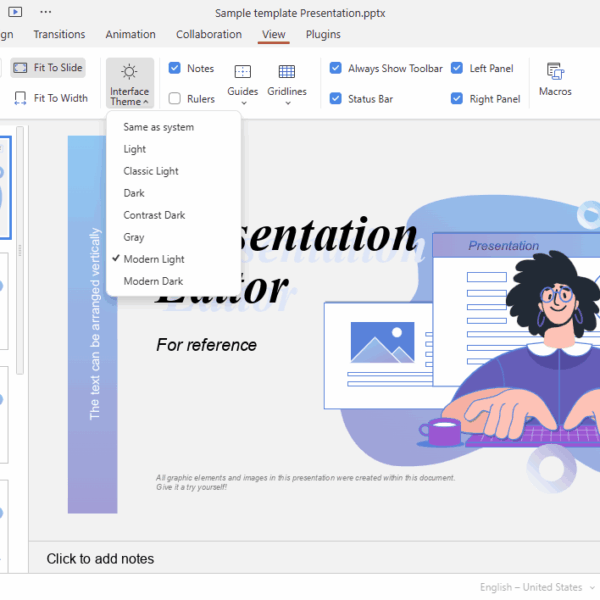This screenshot has width=600, height=600.
Task: Click the 'All graphic elements and images' footnote text
Action: coord(305,482)
